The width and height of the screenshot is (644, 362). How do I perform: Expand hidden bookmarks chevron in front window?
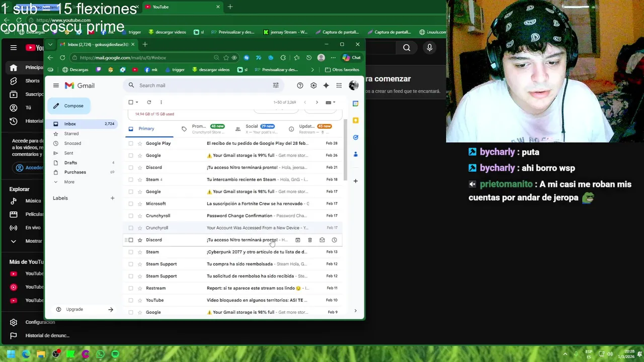click(x=312, y=70)
